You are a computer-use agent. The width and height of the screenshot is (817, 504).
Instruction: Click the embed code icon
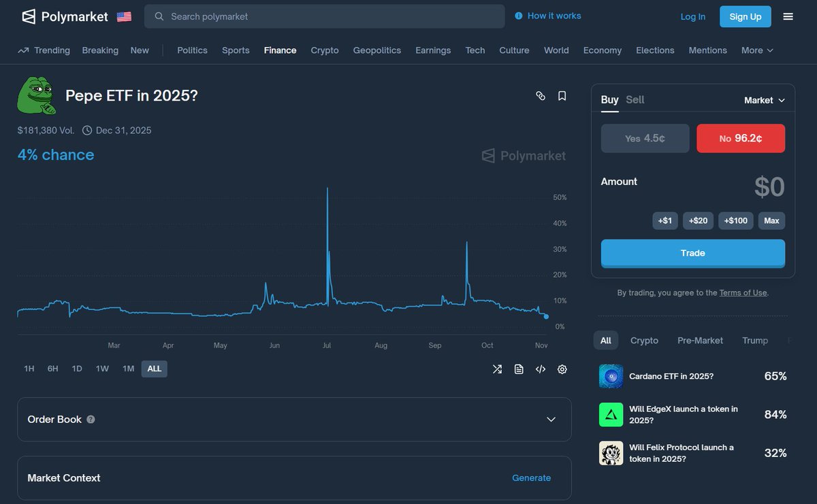541,369
